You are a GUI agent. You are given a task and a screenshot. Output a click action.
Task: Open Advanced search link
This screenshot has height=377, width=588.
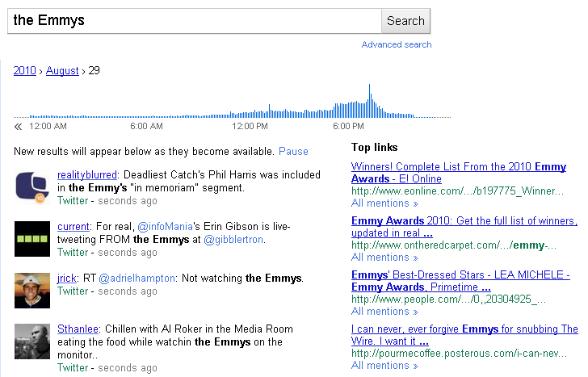(397, 44)
